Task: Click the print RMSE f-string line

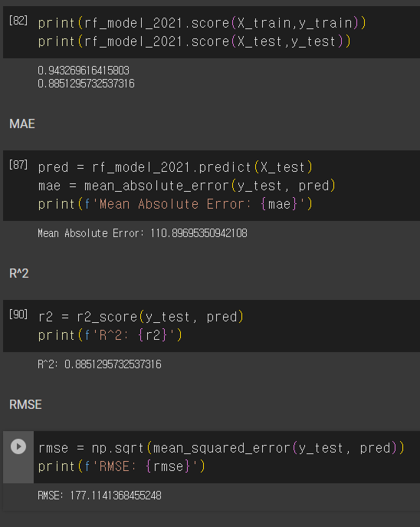Action: (x=122, y=466)
